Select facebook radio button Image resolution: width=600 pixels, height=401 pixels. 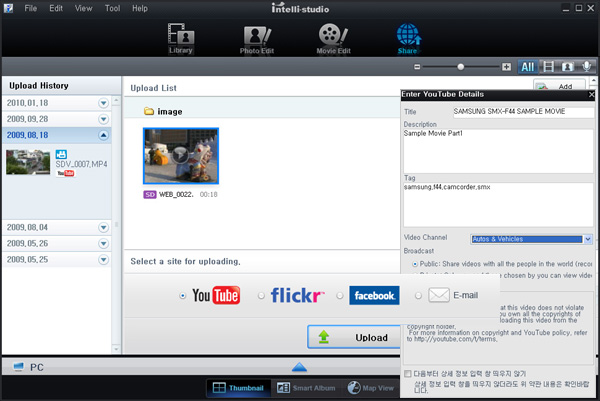click(x=340, y=296)
